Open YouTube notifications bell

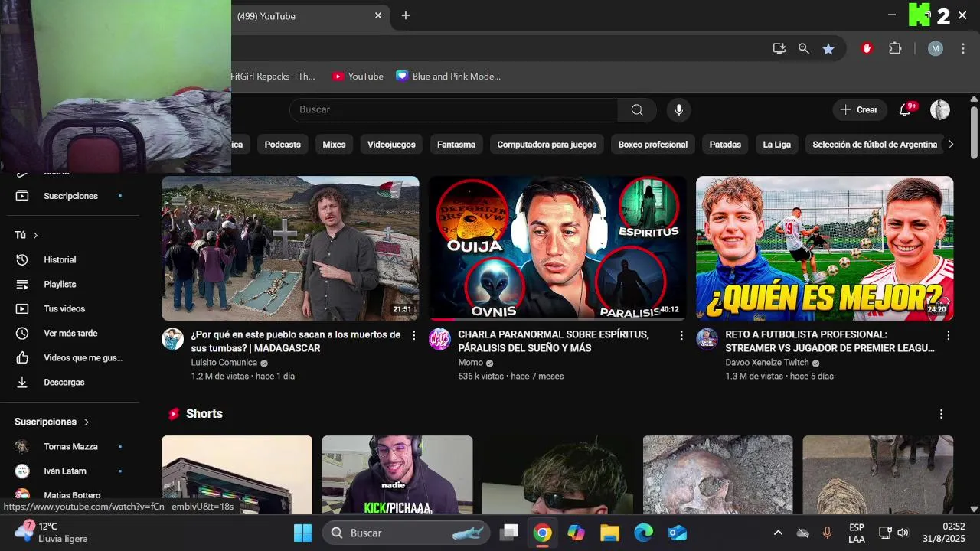905,109
